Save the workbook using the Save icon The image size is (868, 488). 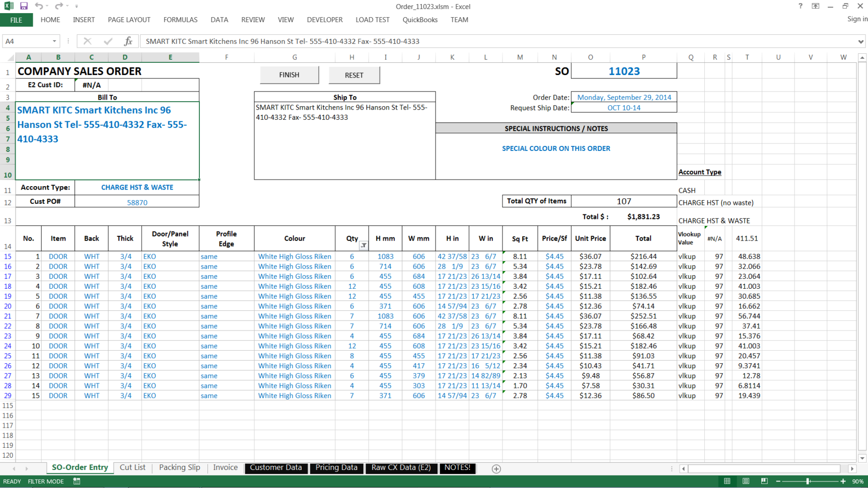[x=23, y=6]
